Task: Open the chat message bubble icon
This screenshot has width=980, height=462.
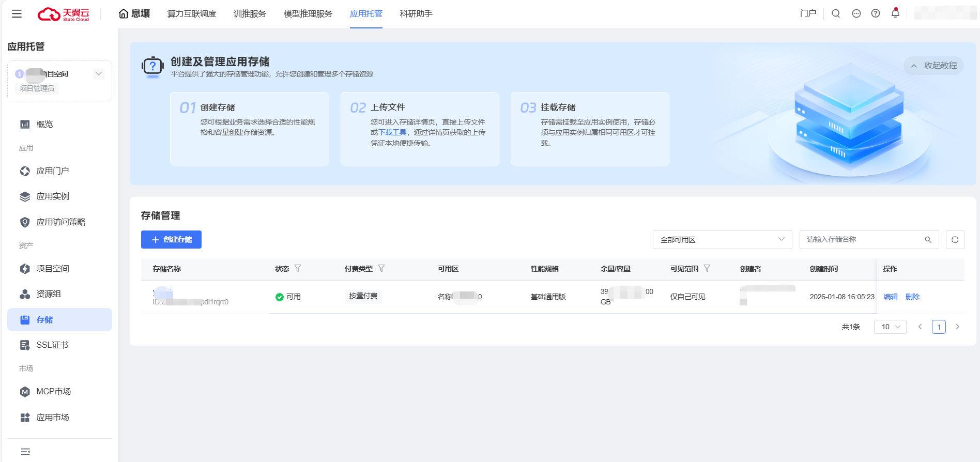Action: click(x=856, y=13)
